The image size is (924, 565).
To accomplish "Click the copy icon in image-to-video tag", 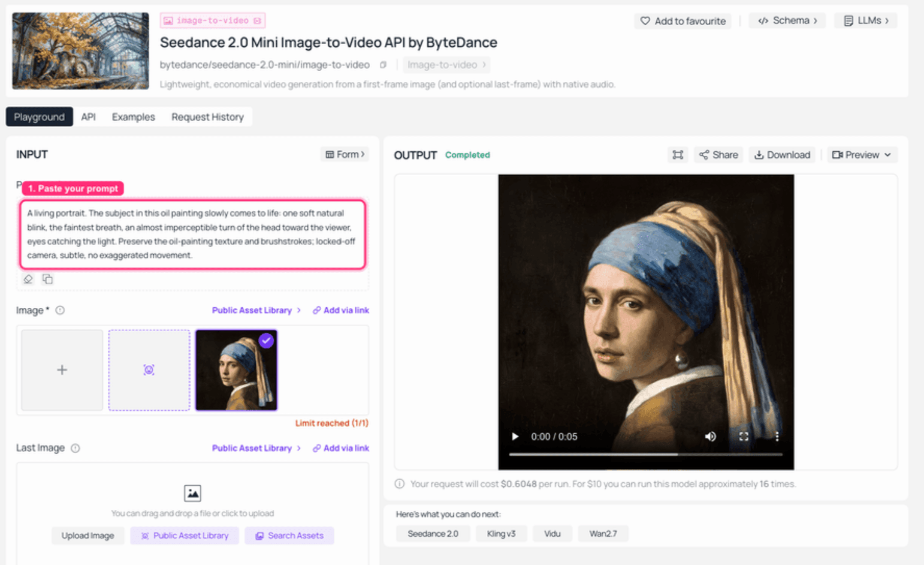I will pos(257,21).
